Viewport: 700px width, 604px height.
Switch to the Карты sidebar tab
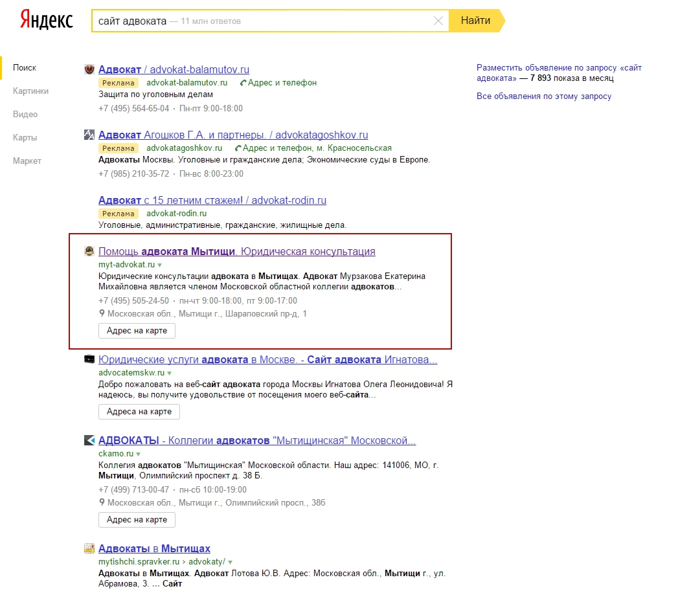(x=25, y=137)
